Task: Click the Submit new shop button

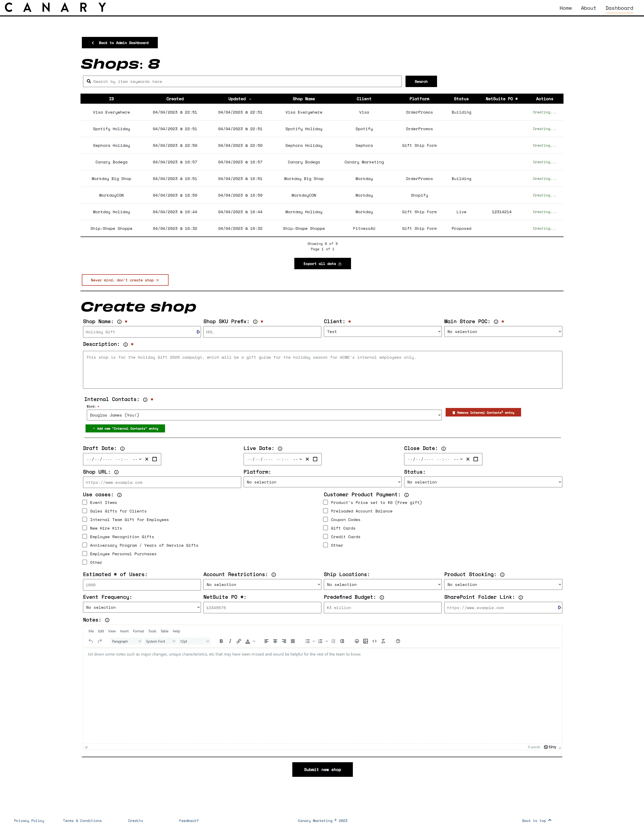Action: (322, 769)
